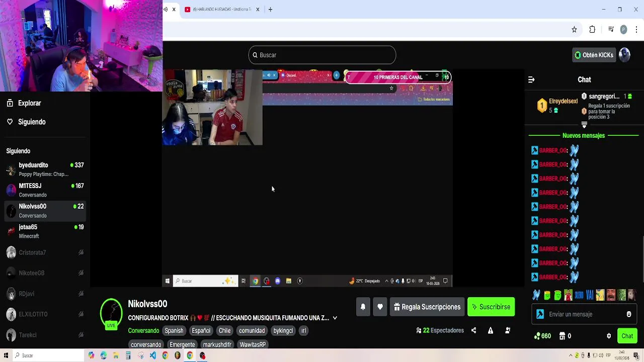Image resolution: width=644 pixels, height=362 pixels.
Task: Open Windows notification center icon
Action: pyautogui.click(x=636, y=355)
